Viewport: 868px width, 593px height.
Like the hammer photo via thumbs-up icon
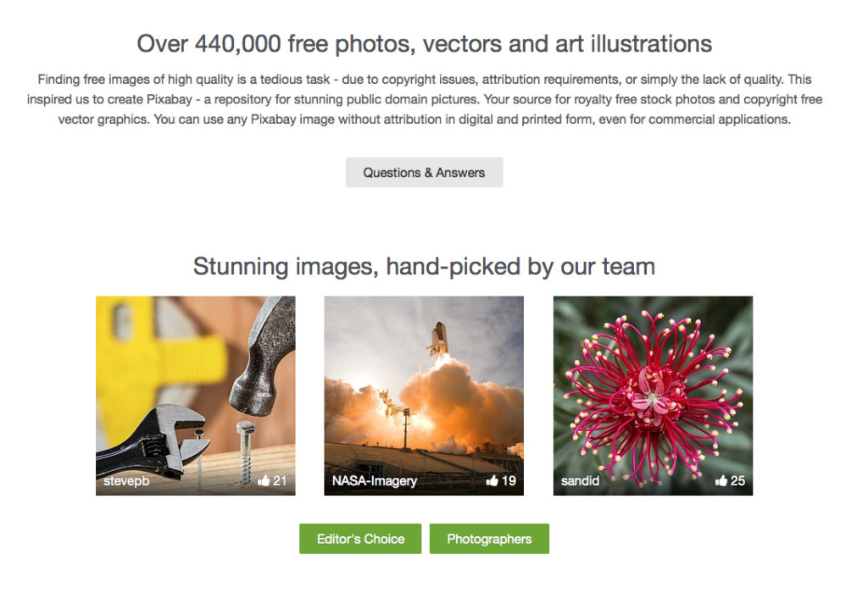264,480
